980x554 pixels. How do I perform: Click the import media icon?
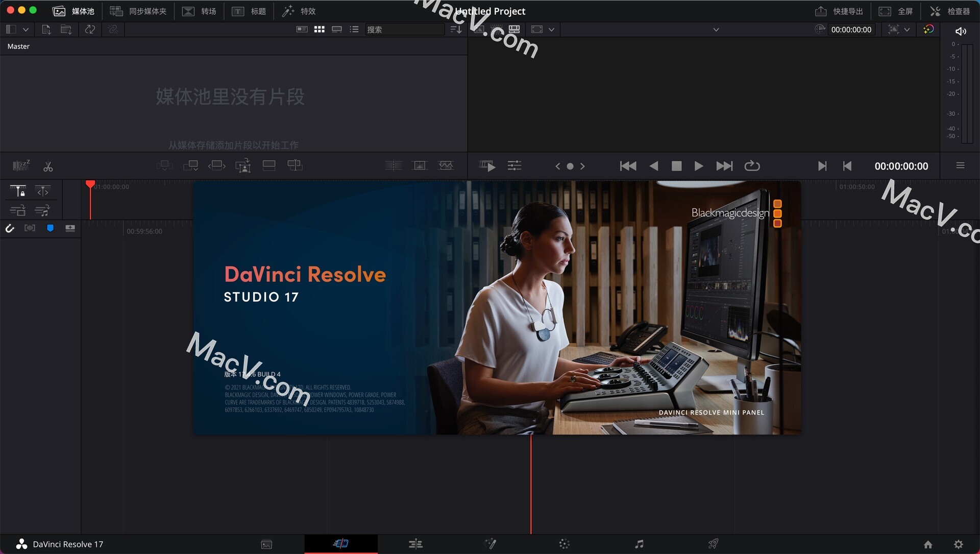pyautogui.click(x=46, y=30)
